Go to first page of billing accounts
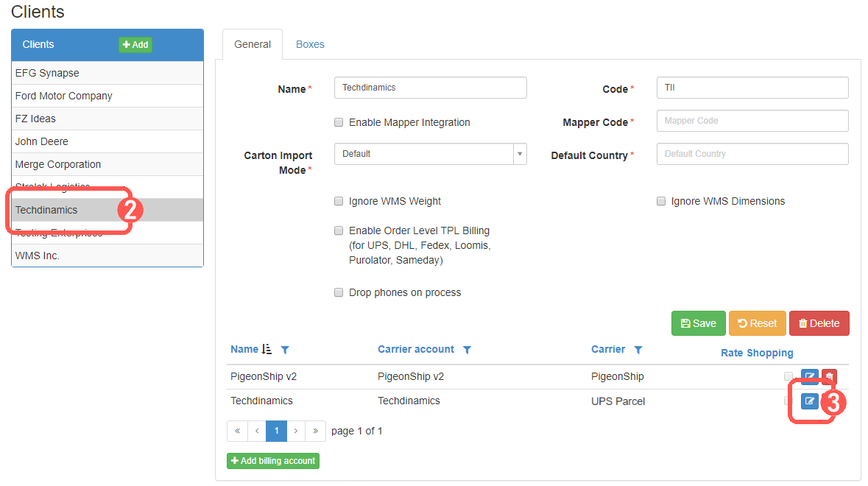This screenshot has height=486, width=868. click(x=238, y=431)
